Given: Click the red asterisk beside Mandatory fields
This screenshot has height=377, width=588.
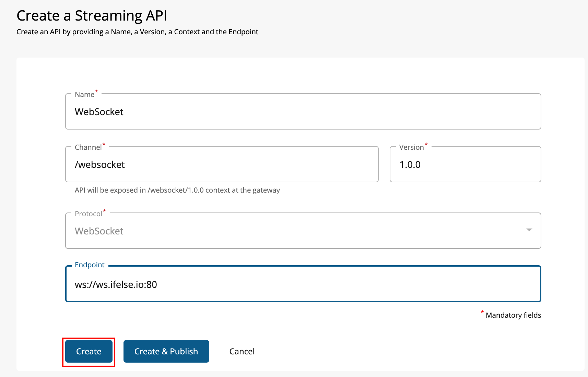Looking at the screenshot, I should pyautogui.click(x=482, y=312).
